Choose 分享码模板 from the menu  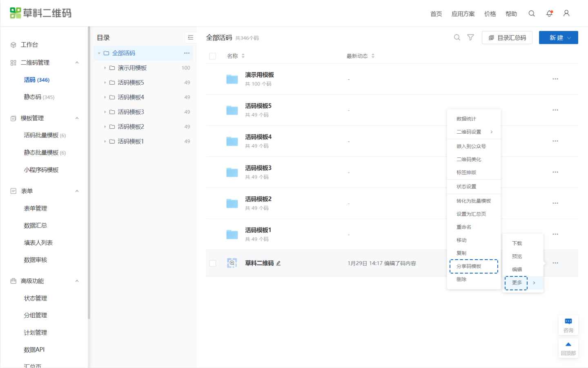[469, 266]
